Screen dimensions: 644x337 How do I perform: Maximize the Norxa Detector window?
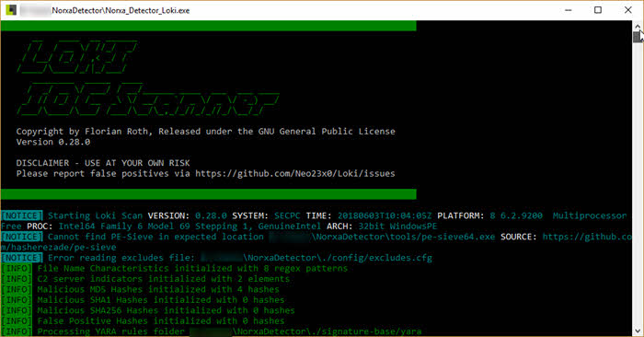tap(598, 10)
